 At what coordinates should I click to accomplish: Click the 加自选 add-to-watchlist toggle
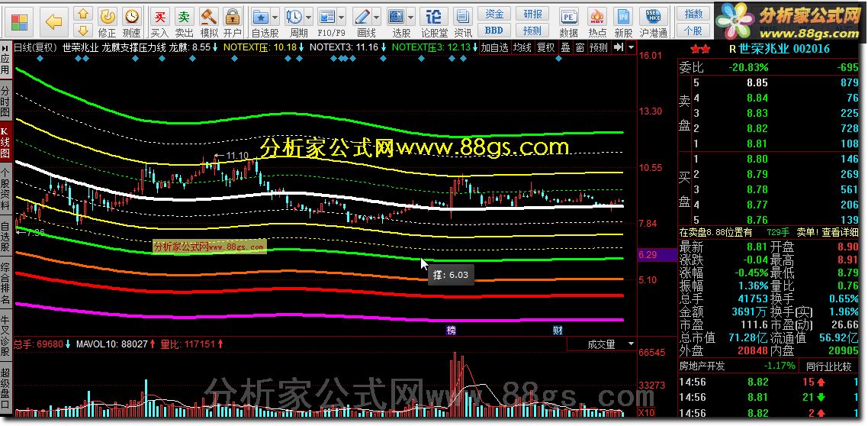click(494, 47)
